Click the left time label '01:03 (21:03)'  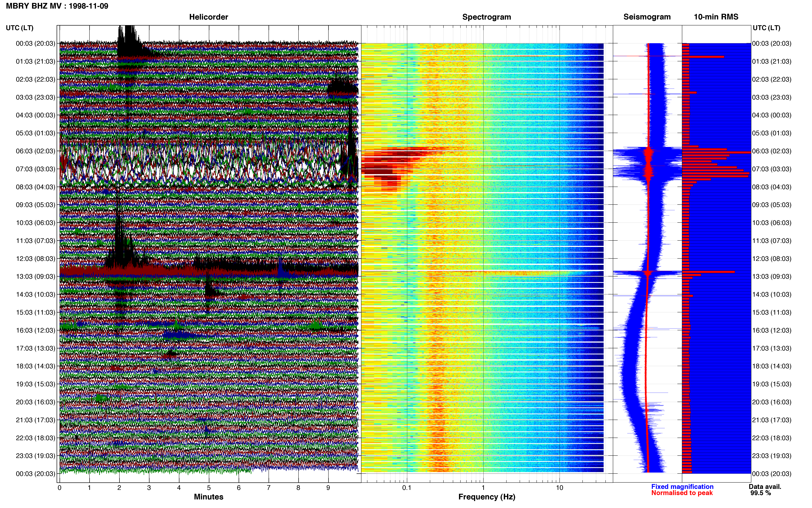36,61
